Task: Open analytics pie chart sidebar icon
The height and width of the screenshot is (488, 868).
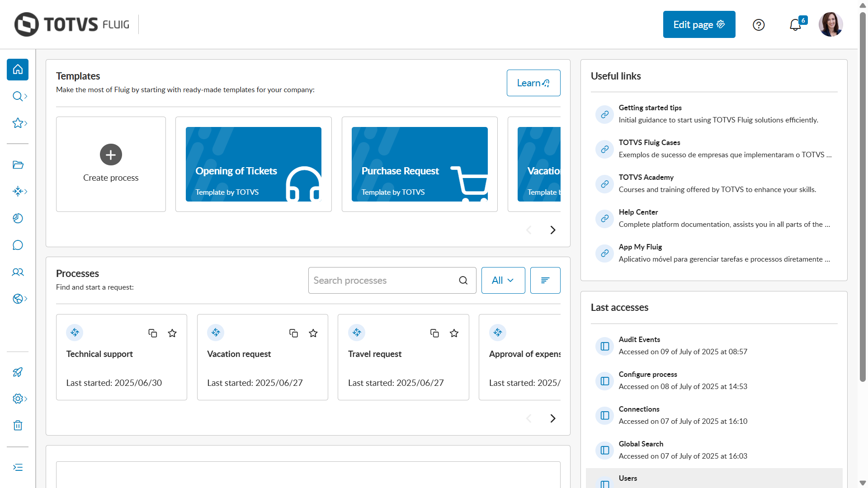Action: pos(18,219)
